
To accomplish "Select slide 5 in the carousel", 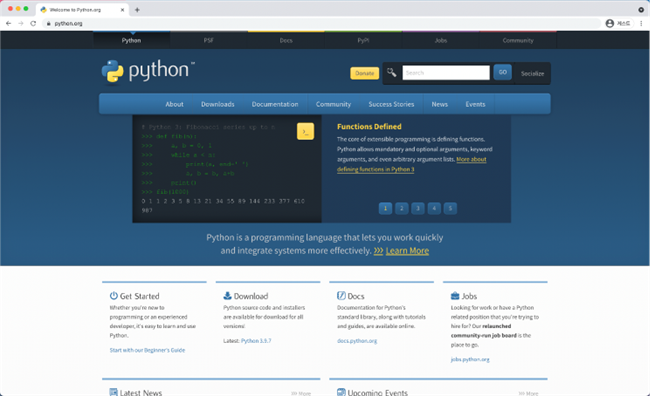I will [x=450, y=208].
